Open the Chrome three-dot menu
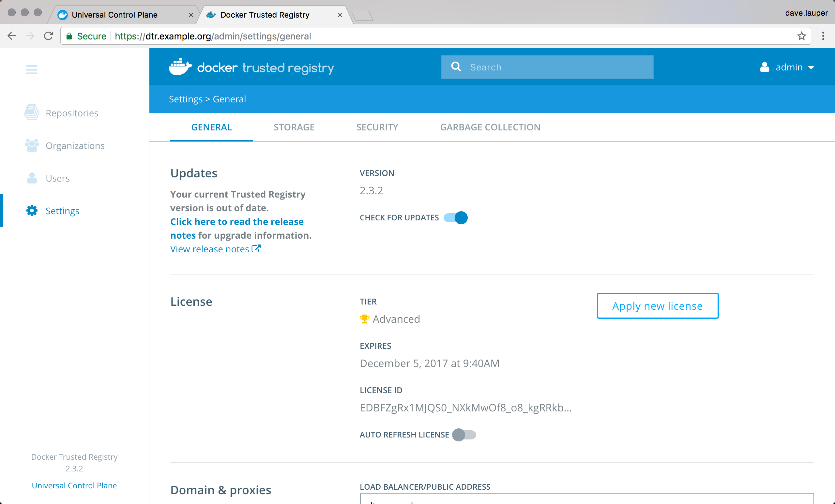This screenshot has width=835, height=504. point(823,36)
